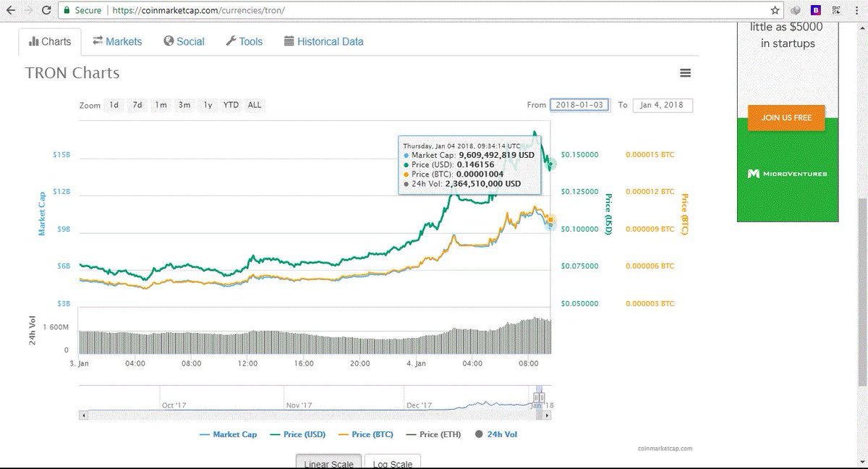Screen dimensions: 868x469
Task: Click the To date field
Action: (x=663, y=105)
